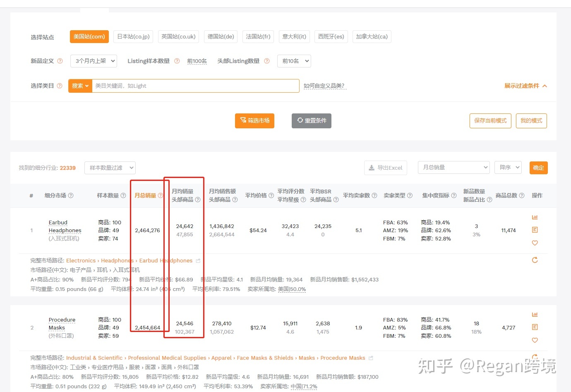Open Electronics breadcrumb link

click(81, 261)
